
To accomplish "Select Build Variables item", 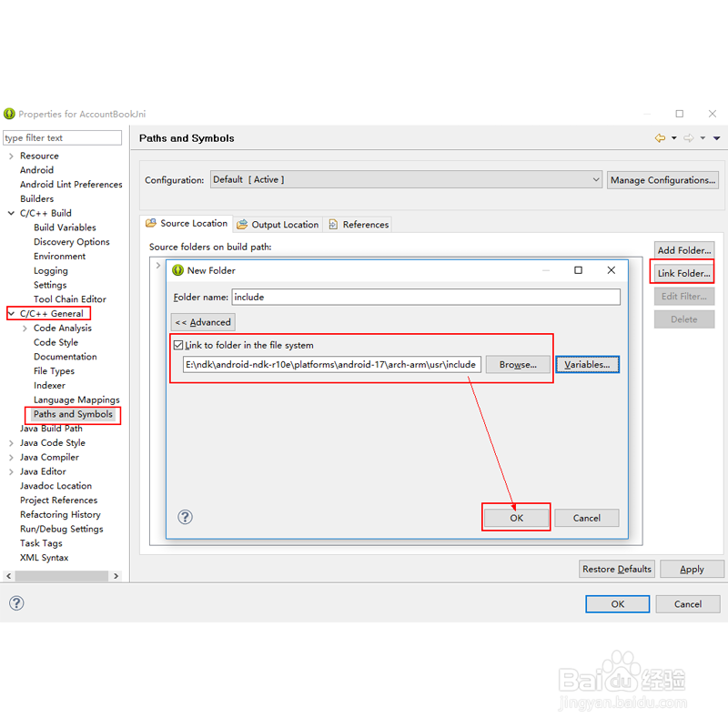I will 65,227.
